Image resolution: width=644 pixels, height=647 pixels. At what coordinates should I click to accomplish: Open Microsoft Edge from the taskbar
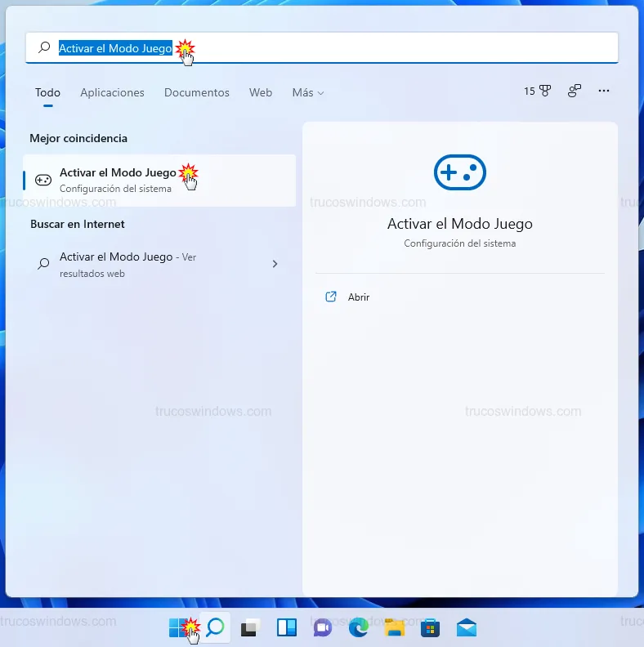tap(358, 627)
